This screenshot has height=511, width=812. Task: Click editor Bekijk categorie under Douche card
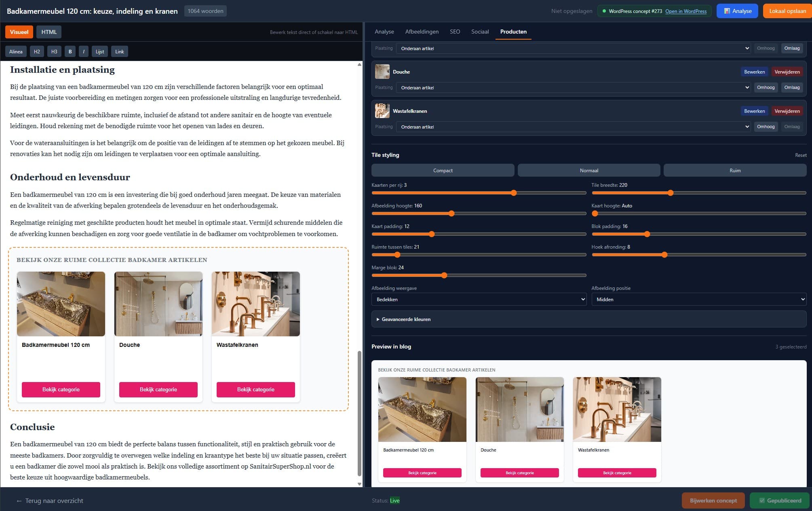click(158, 389)
